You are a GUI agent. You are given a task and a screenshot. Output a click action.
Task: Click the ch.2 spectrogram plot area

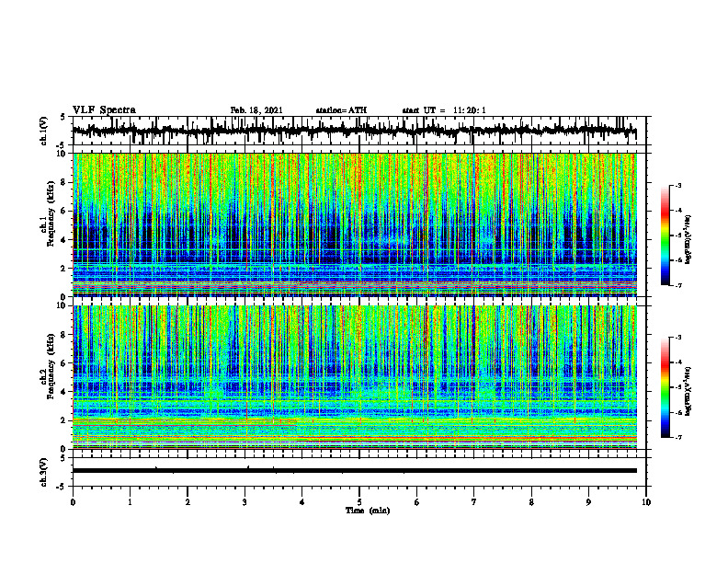pos(355,377)
